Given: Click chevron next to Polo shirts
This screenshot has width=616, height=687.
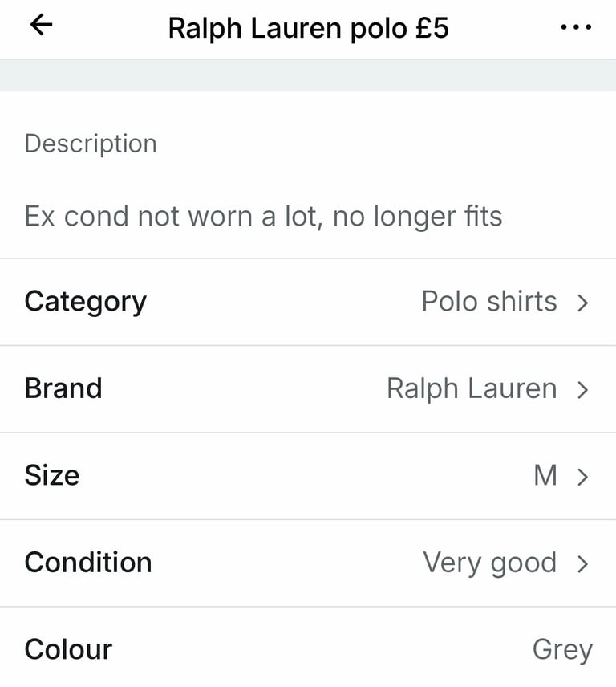Looking at the screenshot, I should pyautogui.click(x=583, y=303).
